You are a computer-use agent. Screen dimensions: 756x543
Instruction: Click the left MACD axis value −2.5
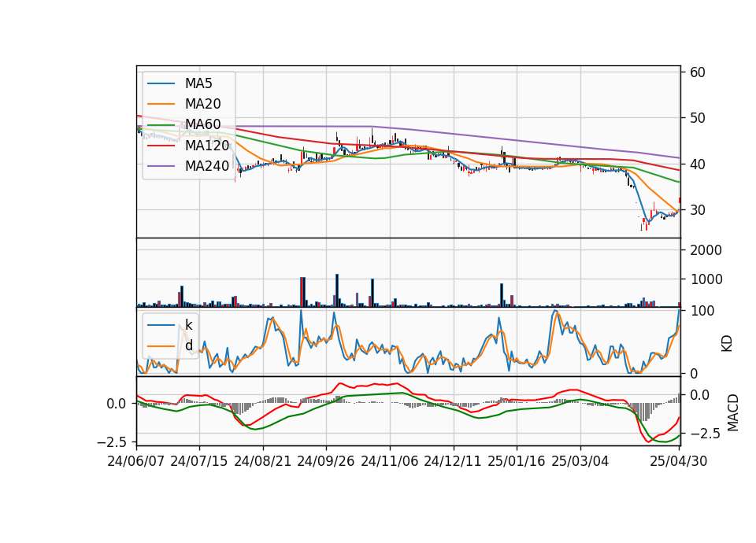[113, 441]
